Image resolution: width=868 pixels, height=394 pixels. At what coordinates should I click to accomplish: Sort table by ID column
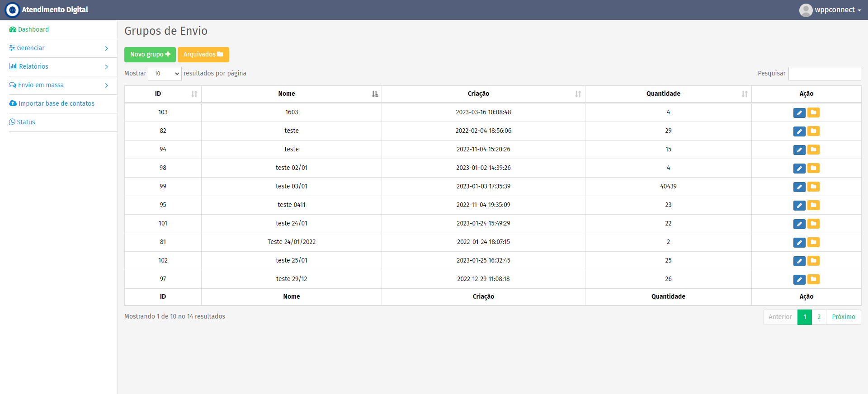tap(163, 94)
